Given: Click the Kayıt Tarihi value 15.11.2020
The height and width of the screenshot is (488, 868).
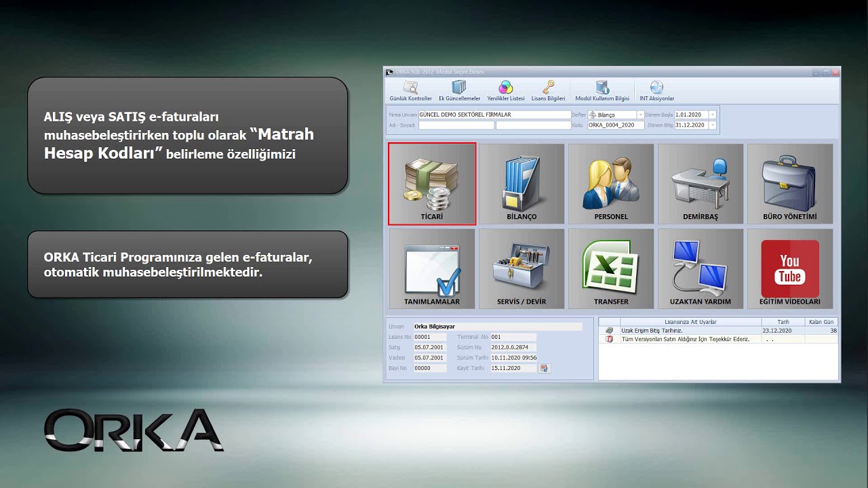Looking at the screenshot, I should coord(513,368).
